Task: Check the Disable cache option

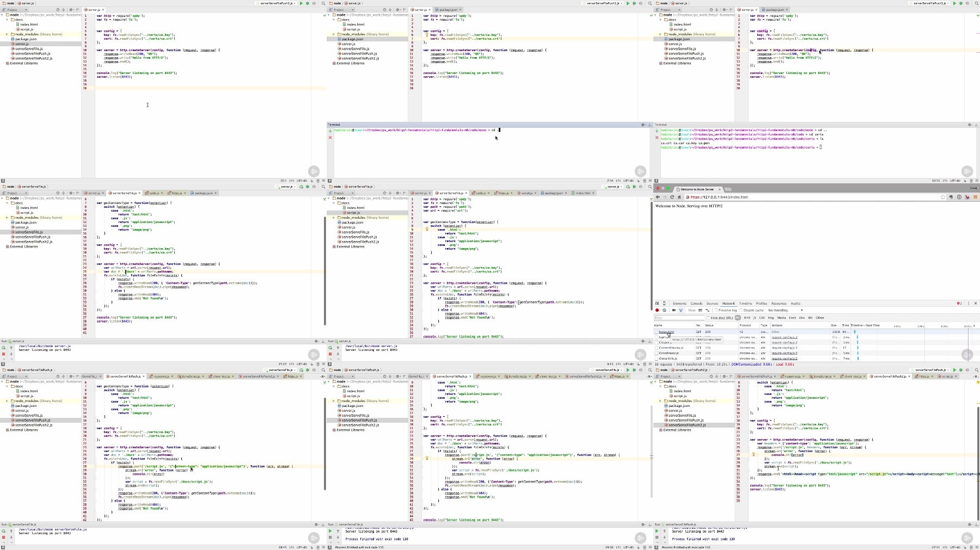Action: coord(742,310)
